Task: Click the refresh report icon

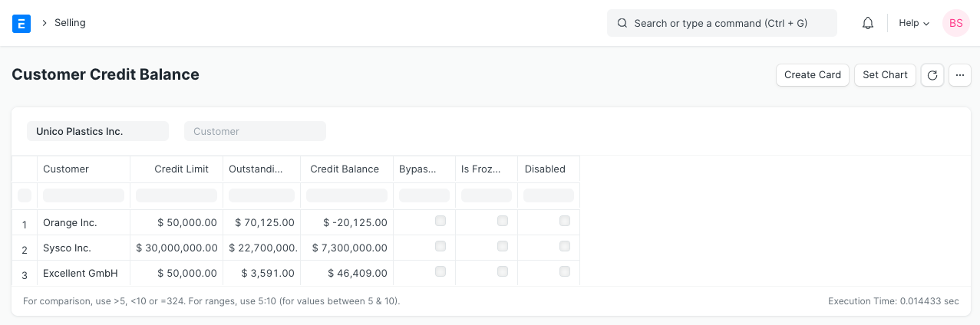Action: [x=932, y=75]
